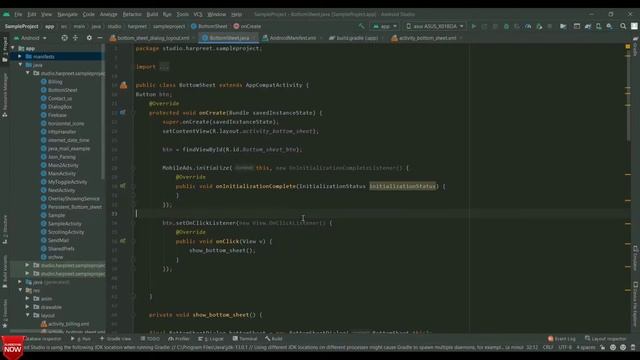Viewport: 640px width, 360px height.
Task: Open the ASUS device selector dropdown
Action: click(435, 26)
